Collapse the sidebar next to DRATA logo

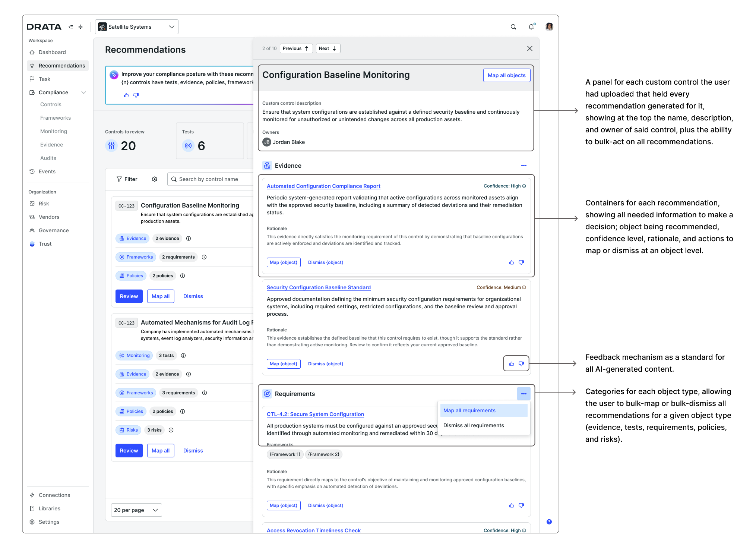click(71, 27)
